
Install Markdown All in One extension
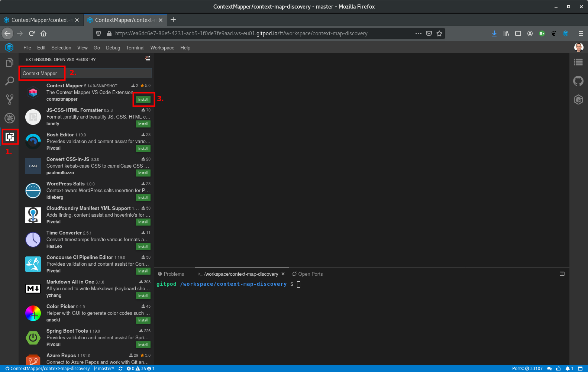point(143,296)
